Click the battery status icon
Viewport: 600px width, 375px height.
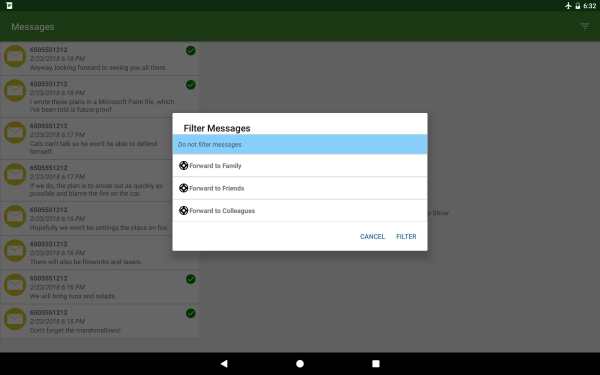pos(578,6)
